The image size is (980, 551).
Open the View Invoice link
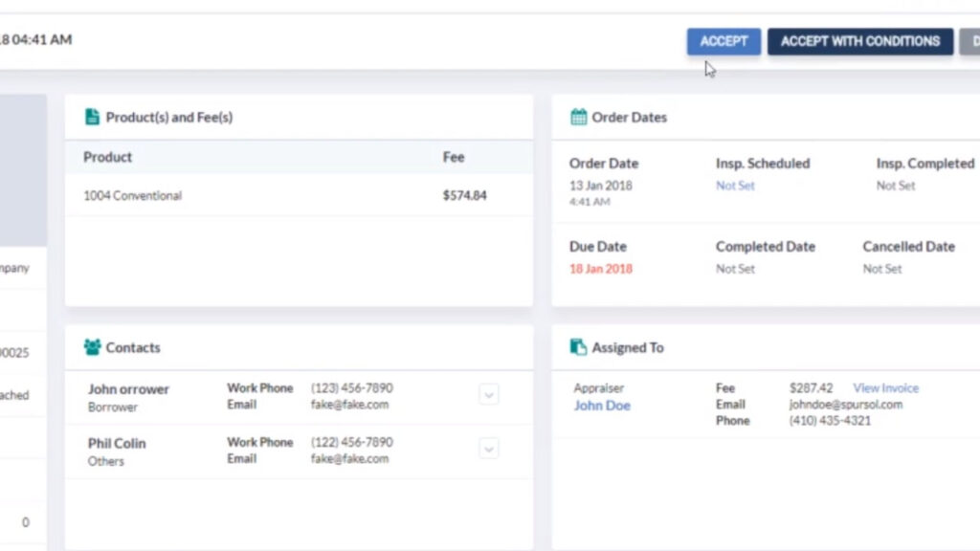885,388
